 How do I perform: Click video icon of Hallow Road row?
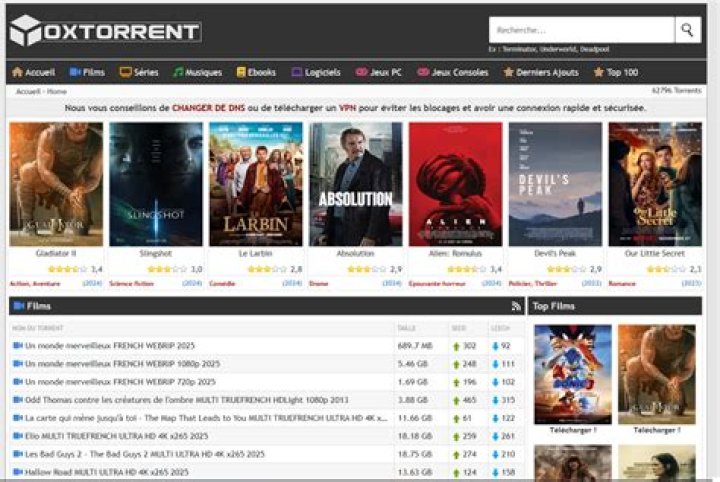(18, 472)
